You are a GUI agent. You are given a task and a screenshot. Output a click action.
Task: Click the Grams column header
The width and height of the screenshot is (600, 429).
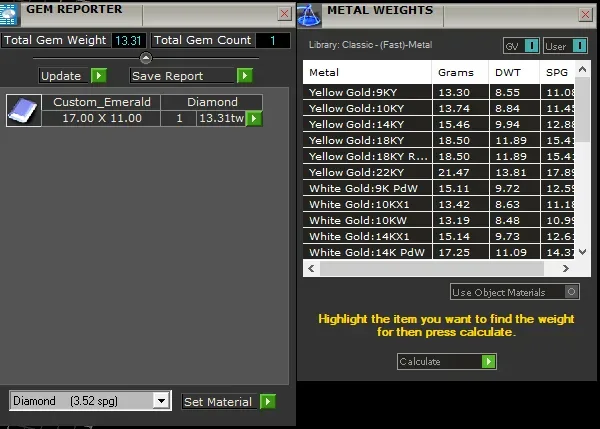tap(460, 72)
